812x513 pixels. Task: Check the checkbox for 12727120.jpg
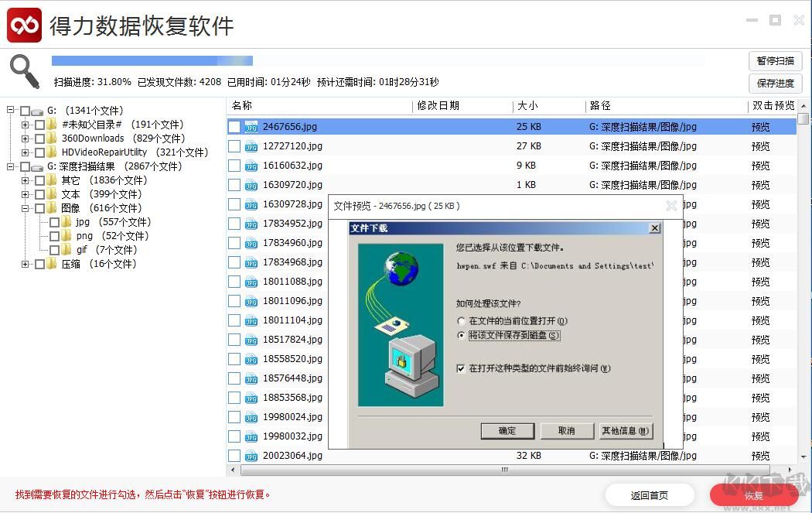pos(234,145)
